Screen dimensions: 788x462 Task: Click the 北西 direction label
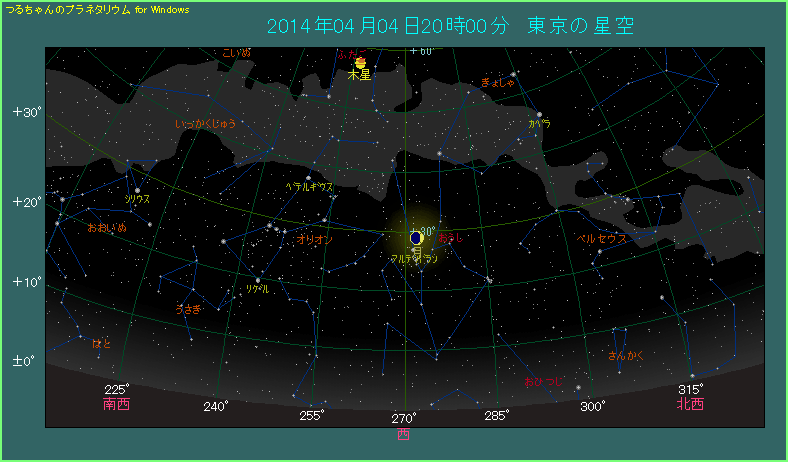pyautogui.click(x=690, y=405)
